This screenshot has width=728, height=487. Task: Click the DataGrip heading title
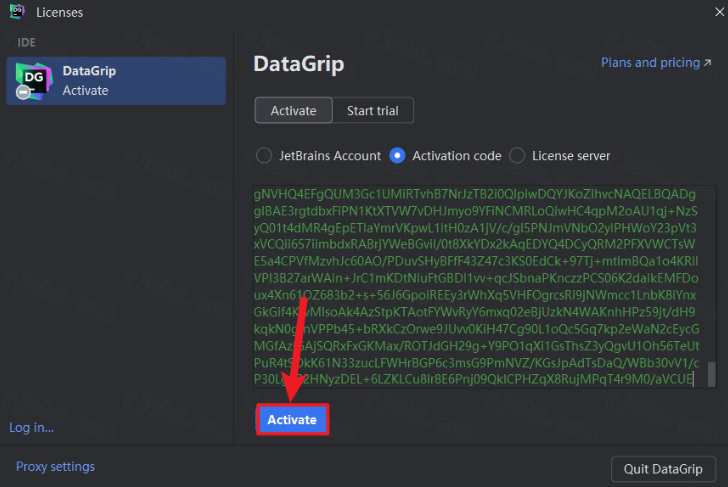pos(299,64)
